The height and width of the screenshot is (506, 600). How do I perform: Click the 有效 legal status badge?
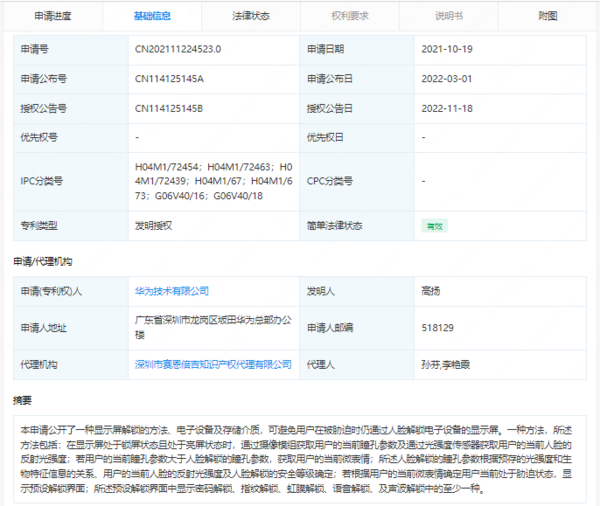tap(435, 226)
